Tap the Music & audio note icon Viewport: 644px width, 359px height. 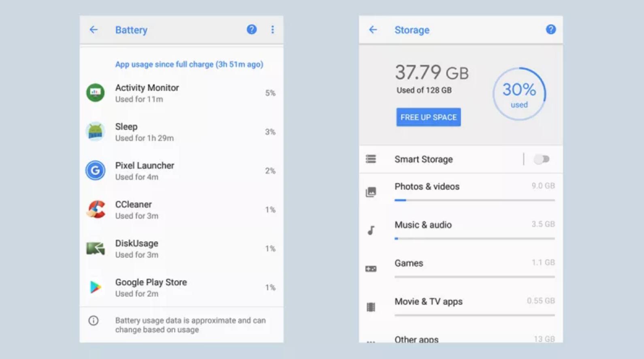pyautogui.click(x=371, y=231)
